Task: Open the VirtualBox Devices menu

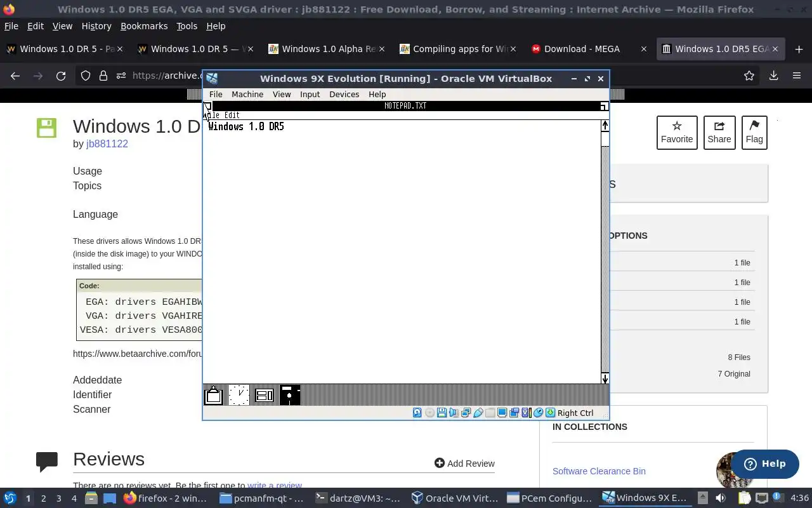Action: [344, 94]
